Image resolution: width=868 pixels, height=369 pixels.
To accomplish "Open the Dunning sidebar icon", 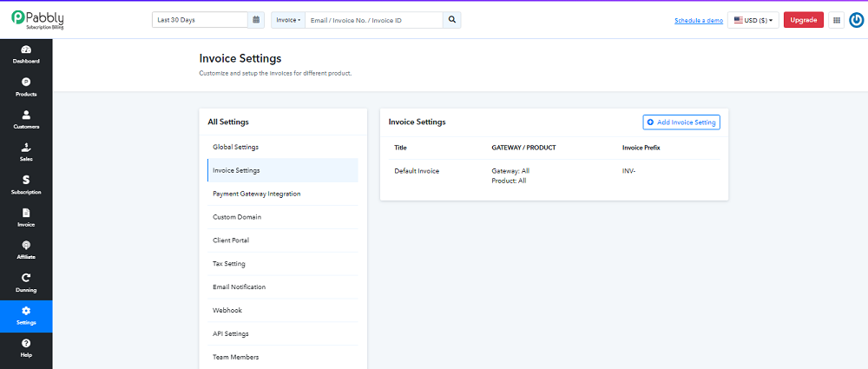I will pyautogui.click(x=26, y=283).
